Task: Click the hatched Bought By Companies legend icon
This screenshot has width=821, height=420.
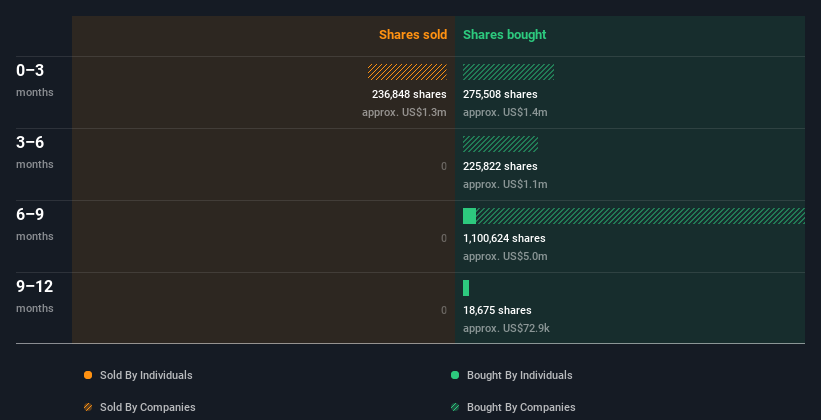Action: pyautogui.click(x=455, y=407)
